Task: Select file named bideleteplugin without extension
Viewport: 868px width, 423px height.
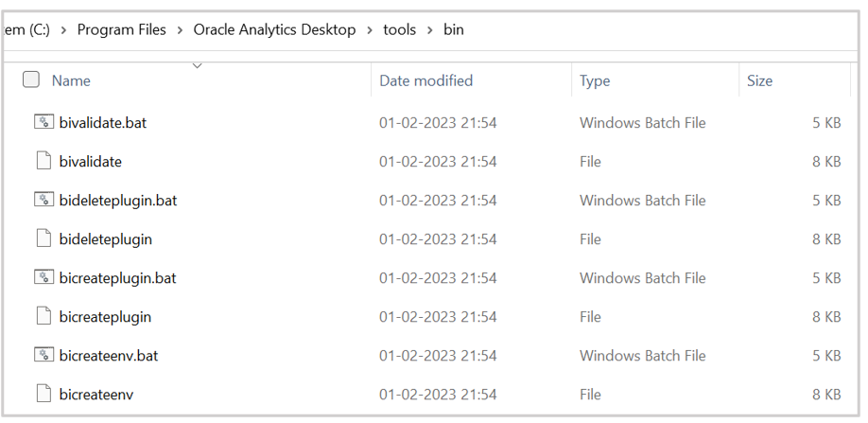Action: [105, 239]
